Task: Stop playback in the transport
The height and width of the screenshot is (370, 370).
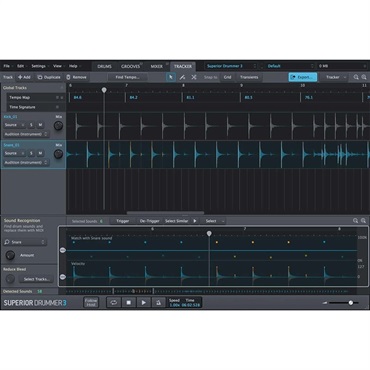Action: [129, 302]
